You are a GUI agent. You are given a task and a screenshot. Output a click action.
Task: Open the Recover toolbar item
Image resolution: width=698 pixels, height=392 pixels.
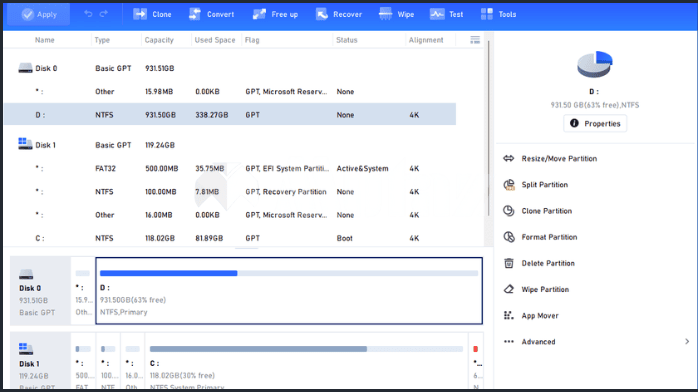[x=339, y=14]
